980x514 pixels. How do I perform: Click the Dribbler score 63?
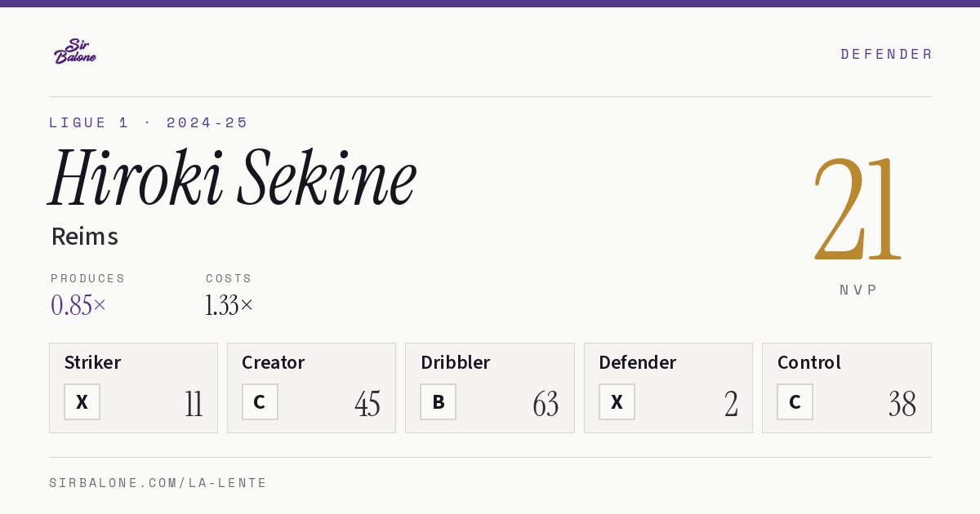pos(546,404)
